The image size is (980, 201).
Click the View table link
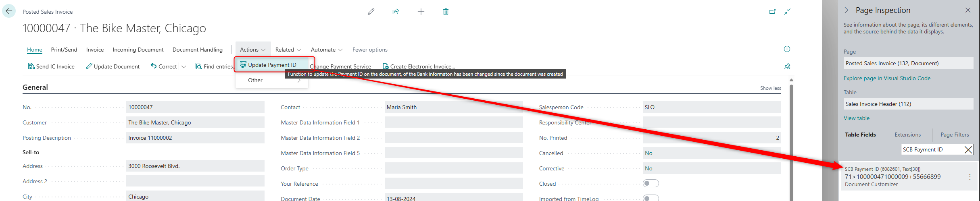(x=857, y=118)
